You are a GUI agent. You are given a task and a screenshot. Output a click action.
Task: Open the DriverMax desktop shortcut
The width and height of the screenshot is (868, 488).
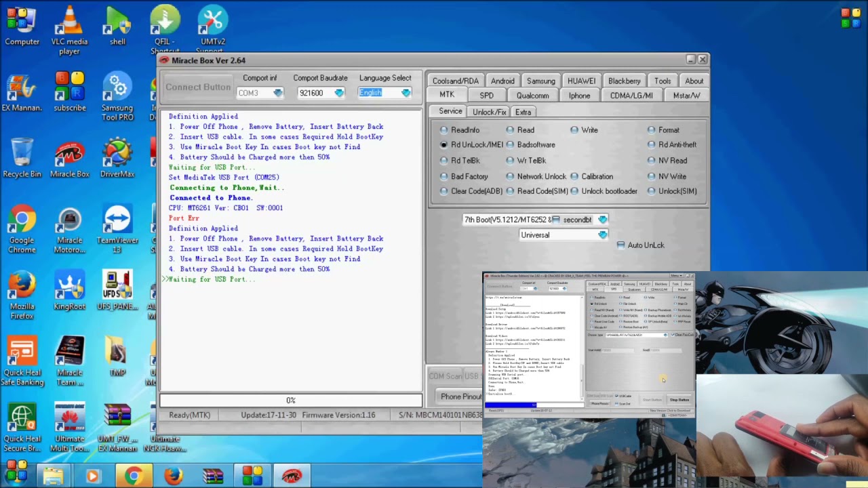click(x=117, y=159)
